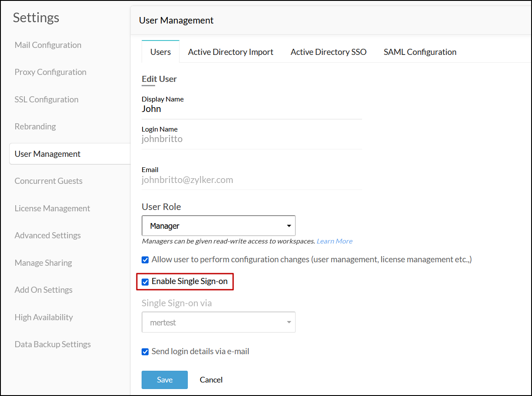Open the User Role dropdown

pos(218,226)
